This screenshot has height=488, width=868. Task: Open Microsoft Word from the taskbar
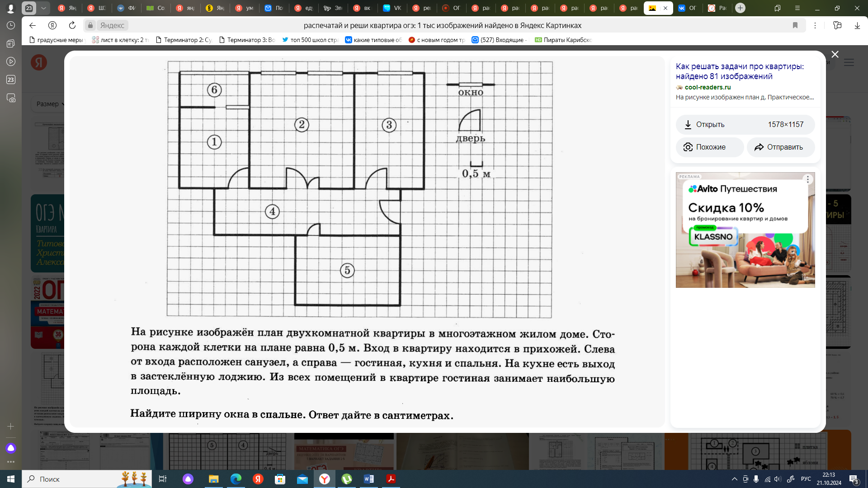pyautogui.click(x=369, y=479)
